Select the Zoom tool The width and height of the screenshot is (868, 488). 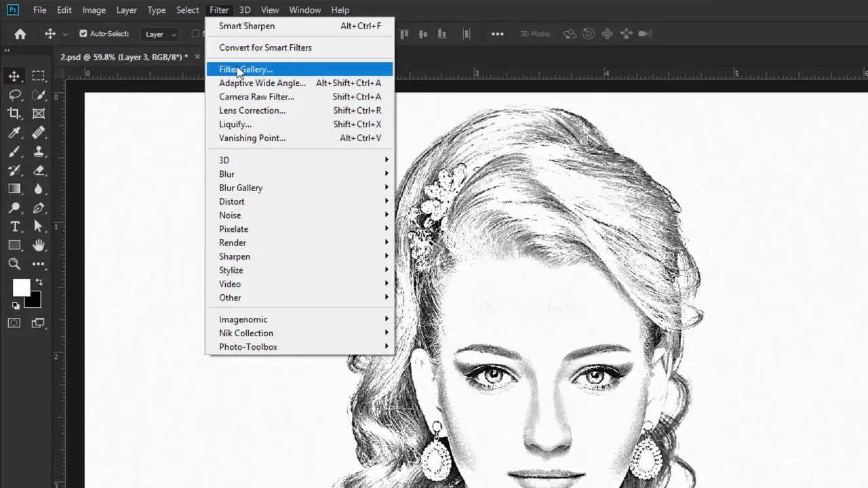click(x=14, y=264)
